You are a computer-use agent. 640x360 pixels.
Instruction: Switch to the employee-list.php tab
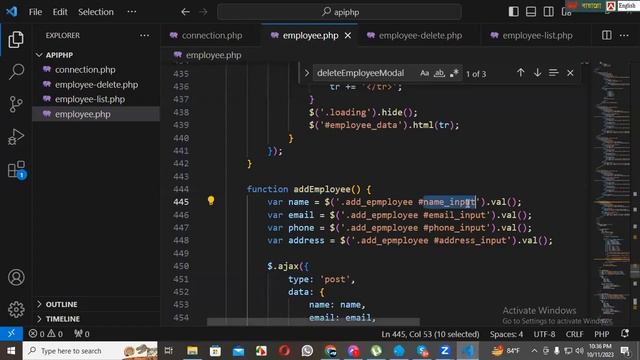[537, 36]
